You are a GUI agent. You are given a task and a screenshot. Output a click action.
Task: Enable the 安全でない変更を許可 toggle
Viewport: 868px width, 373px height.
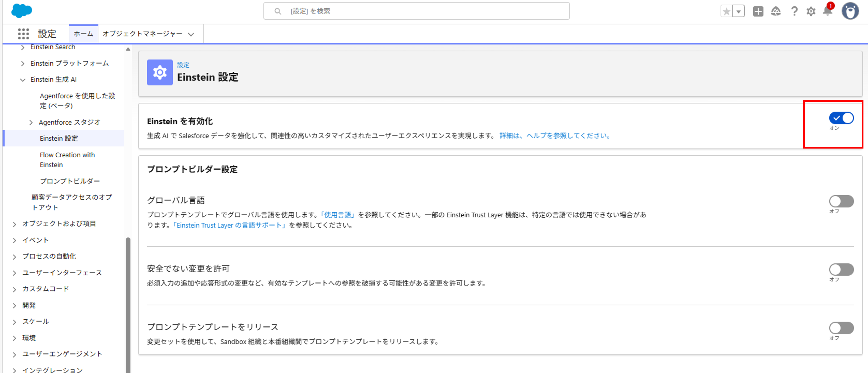tap(841, 270)
